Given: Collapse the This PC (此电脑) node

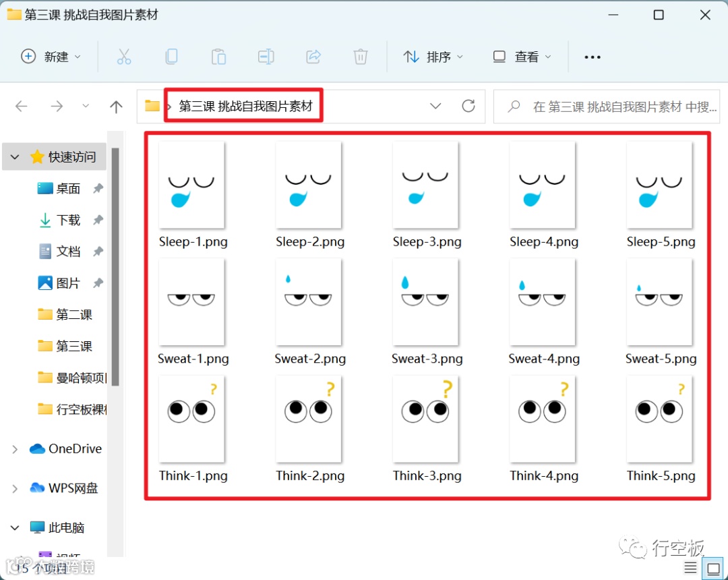Looking at the screenshot, I should [15, 528].
